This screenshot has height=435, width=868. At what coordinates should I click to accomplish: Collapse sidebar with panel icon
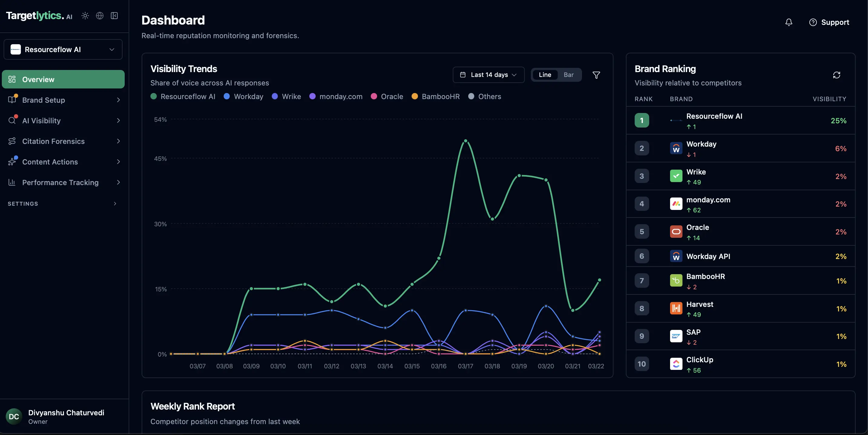[114, 15]
